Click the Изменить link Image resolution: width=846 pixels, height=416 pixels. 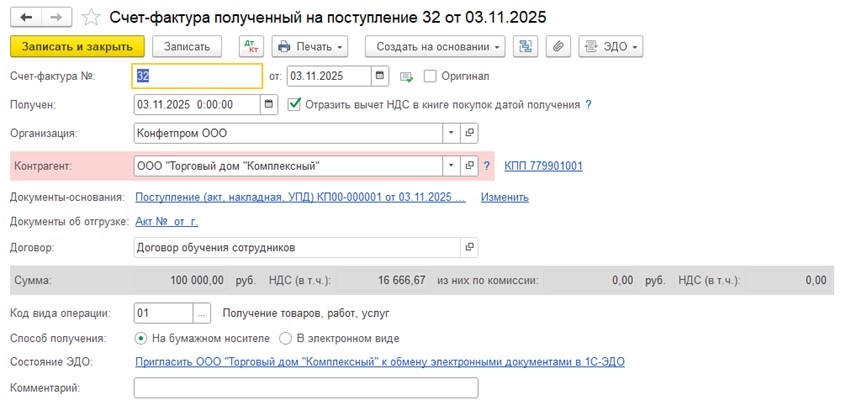(504, 197)
